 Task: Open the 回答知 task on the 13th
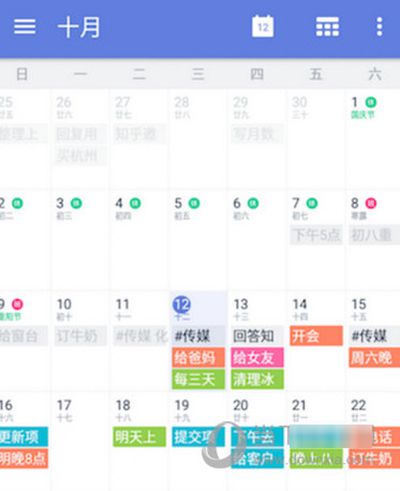click(x=257, y=336)
